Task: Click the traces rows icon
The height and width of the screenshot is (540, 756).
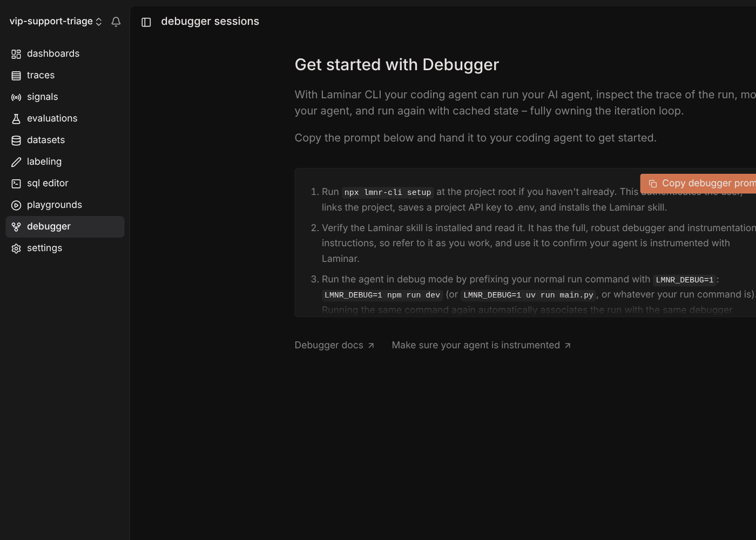Action: click(x=16, y=76)
